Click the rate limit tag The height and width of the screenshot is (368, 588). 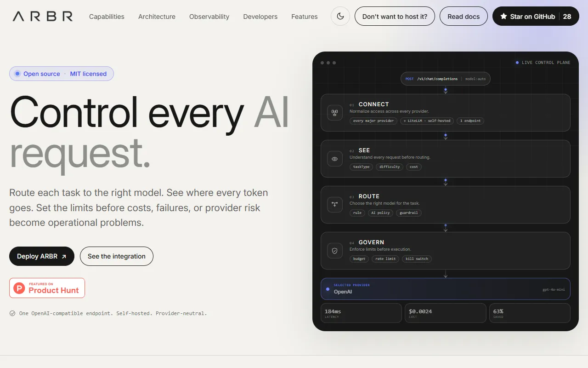385,259
